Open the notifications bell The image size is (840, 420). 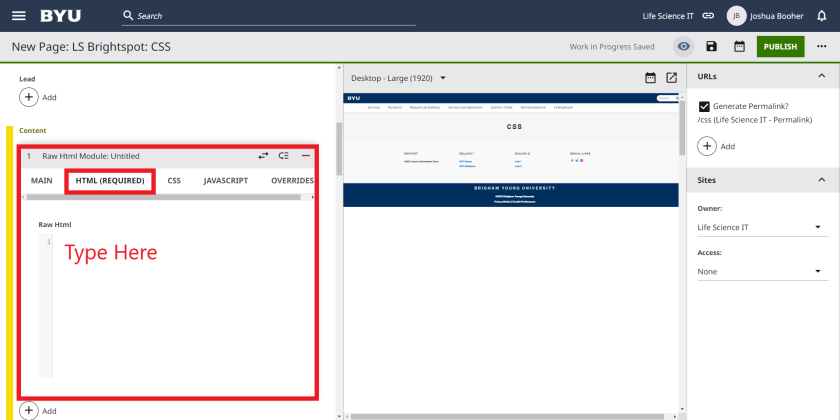click(821, 16)
